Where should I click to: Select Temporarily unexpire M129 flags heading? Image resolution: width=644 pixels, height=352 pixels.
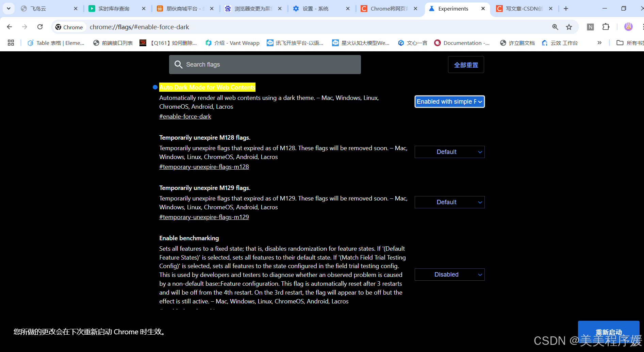pos(205,188)
